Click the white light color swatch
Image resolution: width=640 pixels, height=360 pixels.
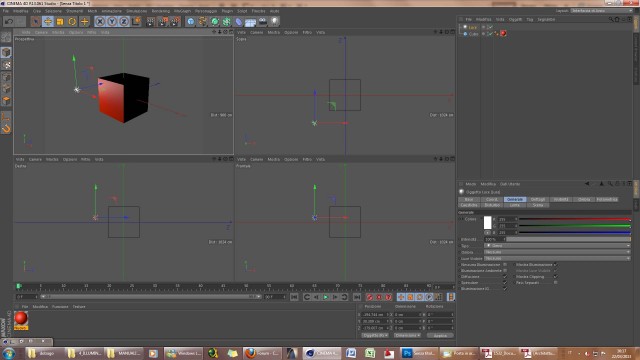point(487,223)
